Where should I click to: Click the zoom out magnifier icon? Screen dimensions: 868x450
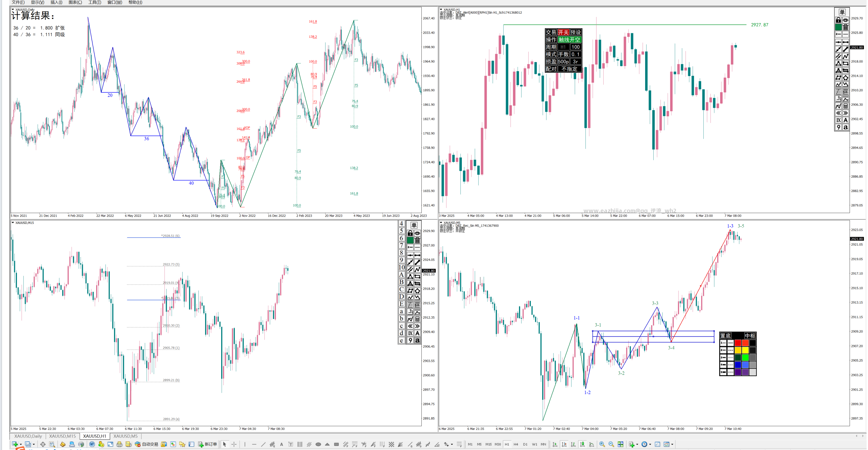click(x=611, y=444)
